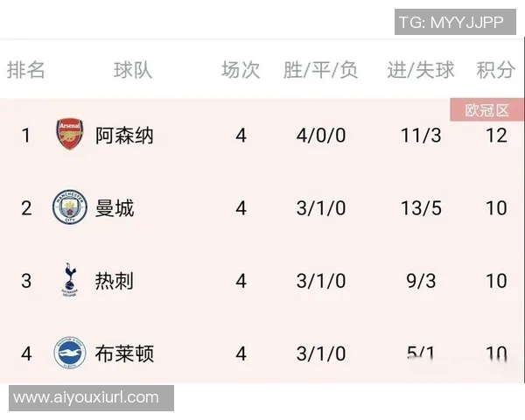The image size is (525, 420).
Task: Open the 阿森纳 team name link
Action: (124, 136)
